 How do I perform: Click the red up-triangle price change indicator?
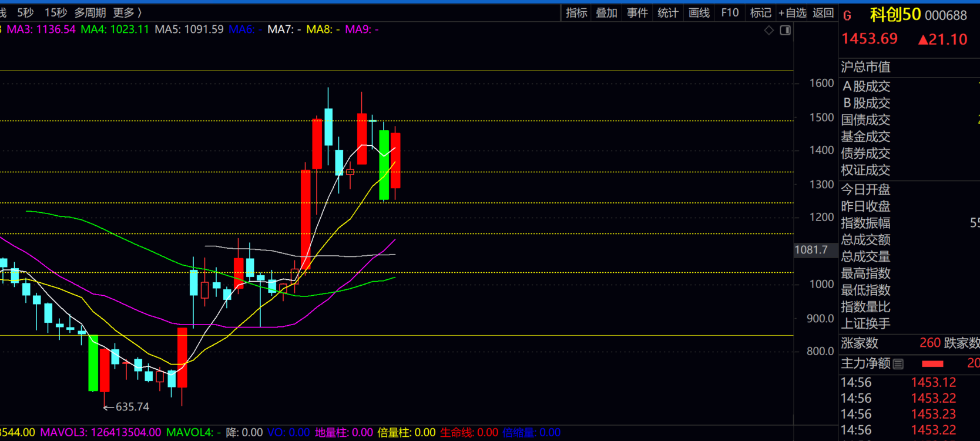pyautogui.click(x=923, y=39)
